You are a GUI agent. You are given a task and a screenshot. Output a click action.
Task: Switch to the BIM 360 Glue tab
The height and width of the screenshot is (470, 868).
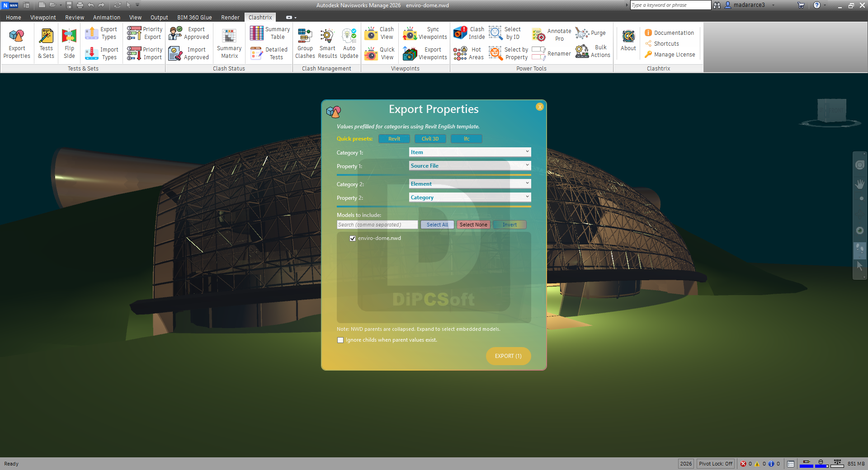pyautogui.click(x=194, y=18)
